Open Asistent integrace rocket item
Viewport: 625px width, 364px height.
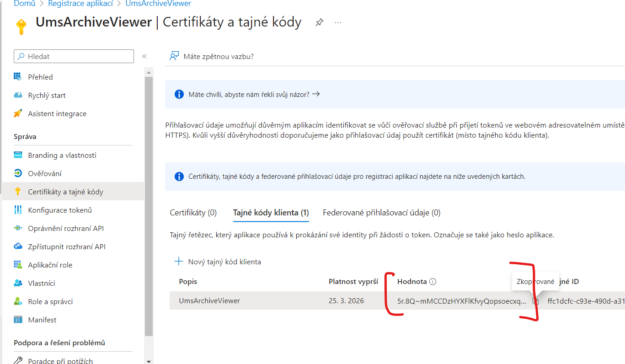point(57,113)
